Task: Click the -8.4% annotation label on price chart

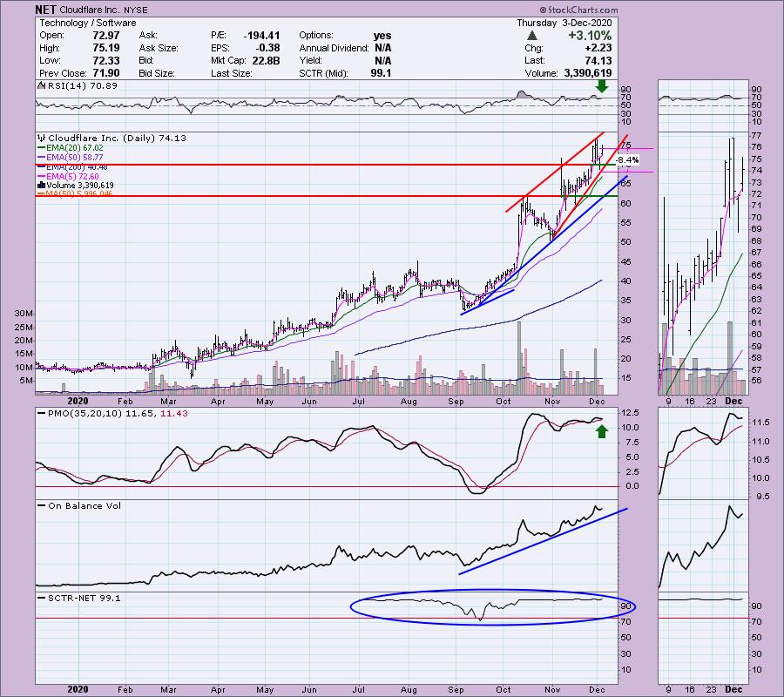Action: 627,160
